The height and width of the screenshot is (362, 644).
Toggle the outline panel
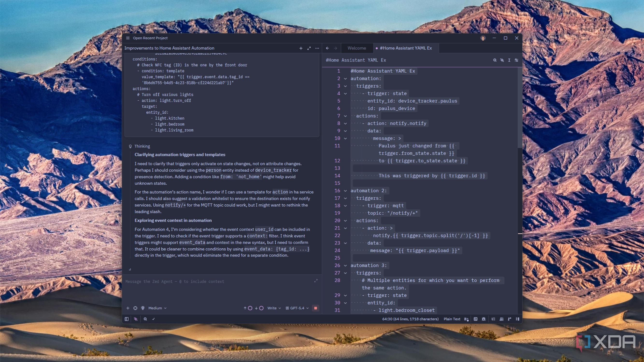[493, 319]
